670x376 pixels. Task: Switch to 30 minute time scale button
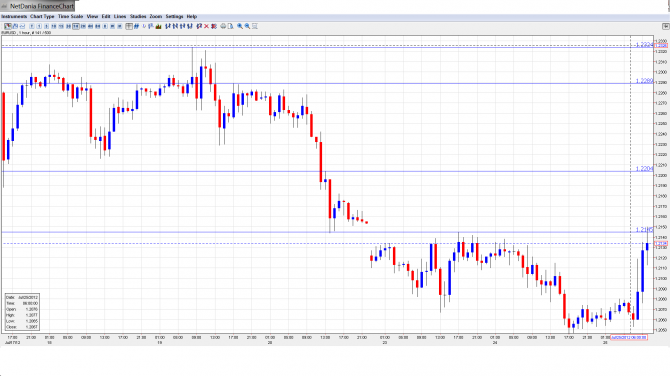pos(68,26)
